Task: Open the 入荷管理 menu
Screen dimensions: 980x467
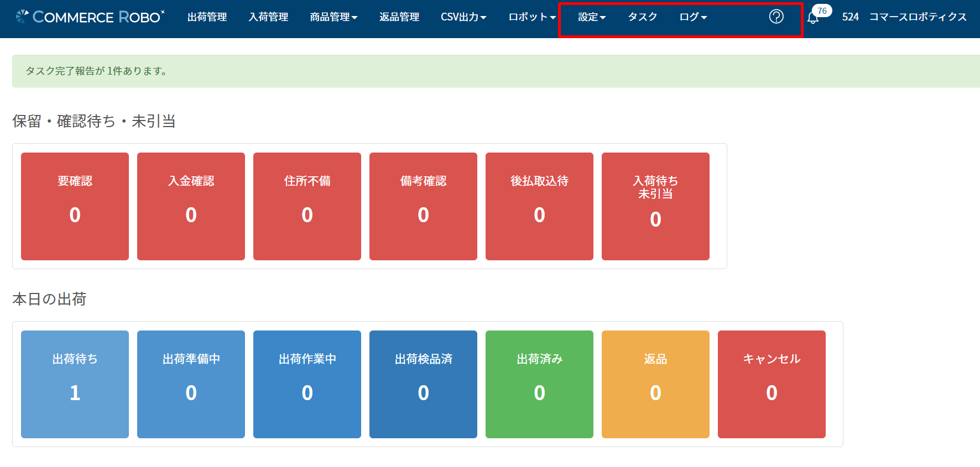Action: click(x=268, y=17)
